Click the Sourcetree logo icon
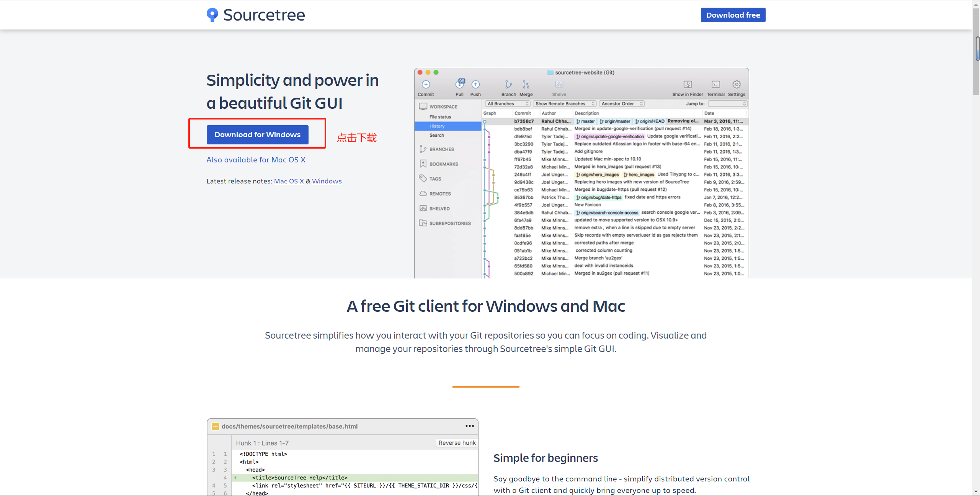 coord(212,15)
